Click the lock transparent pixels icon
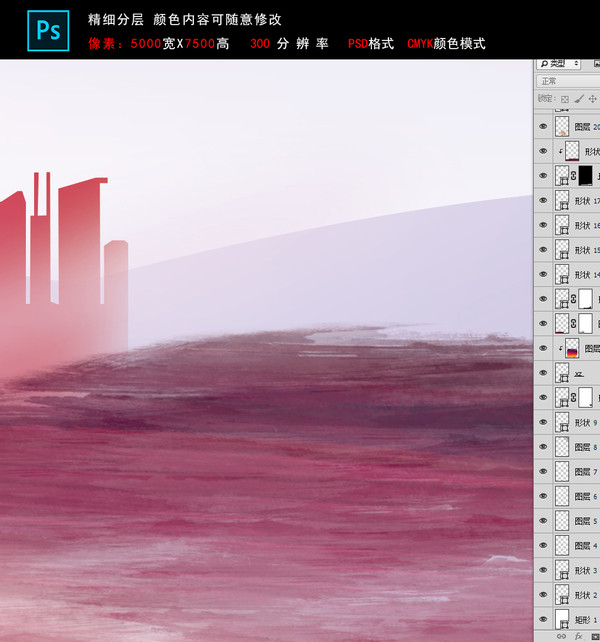The height and width of the screenshot is (642, 600). [x=565, y=99]
